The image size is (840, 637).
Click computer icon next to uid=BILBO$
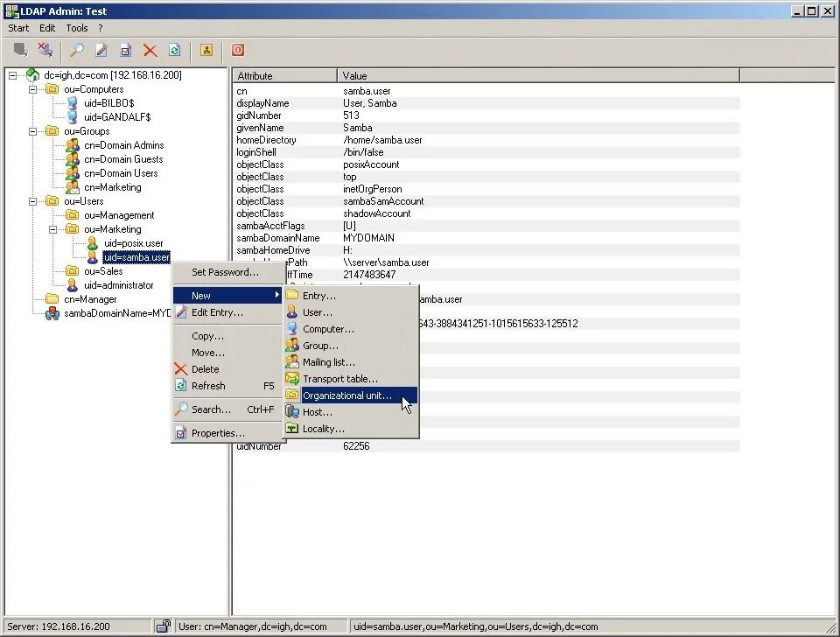(73, 103)
